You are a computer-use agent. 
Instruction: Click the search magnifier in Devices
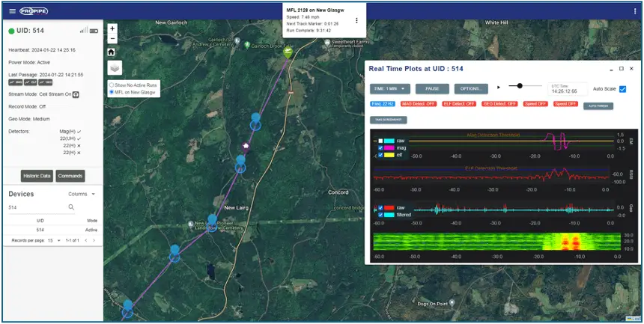click(x=71, y=207)
